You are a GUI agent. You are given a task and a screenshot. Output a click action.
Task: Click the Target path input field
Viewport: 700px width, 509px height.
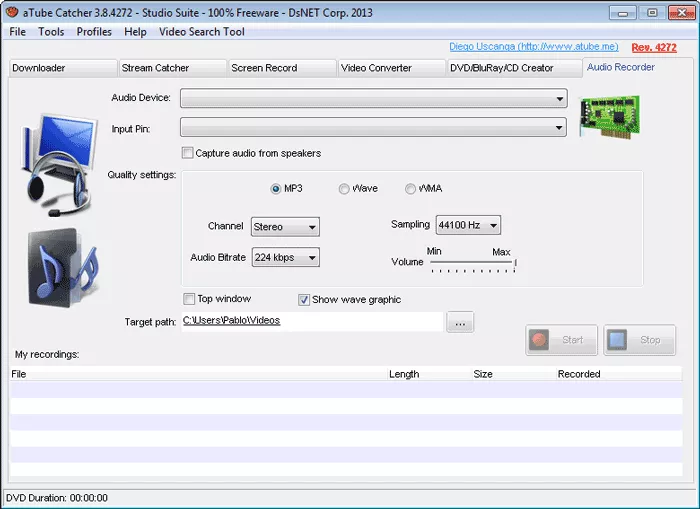pyautogui.click(x=312, y=322)
